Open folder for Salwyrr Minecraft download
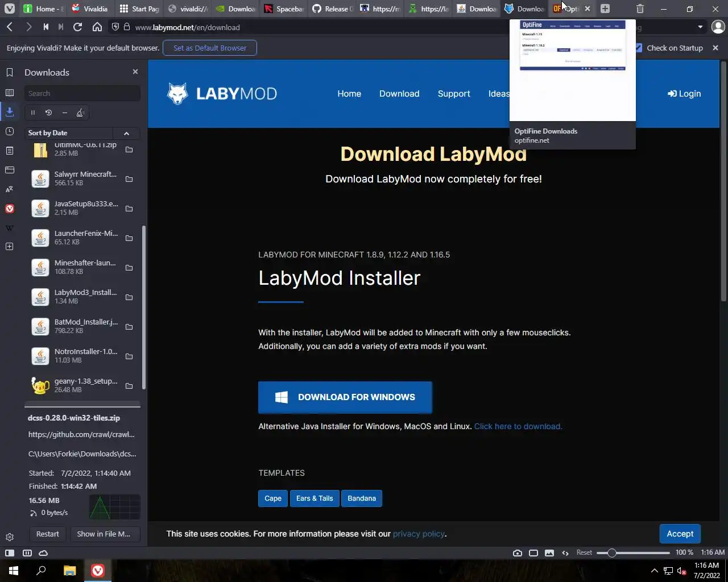This screenshot has height=582, width=728. (129, 179)
